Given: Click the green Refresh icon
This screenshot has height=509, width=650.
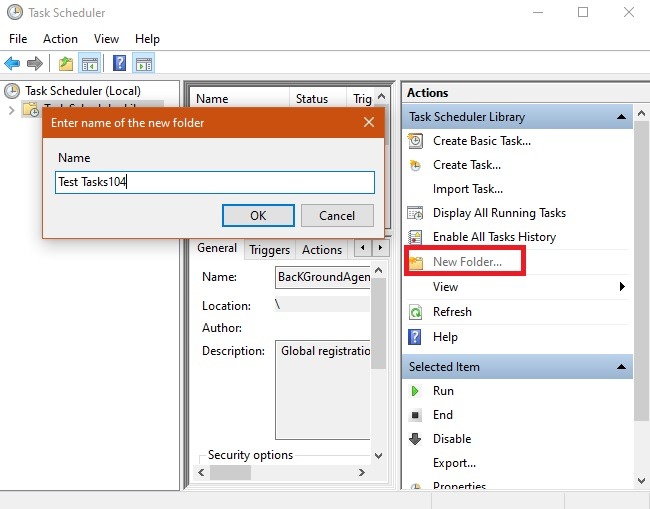Looking at the screenshot, I should [x=415, y=312].
